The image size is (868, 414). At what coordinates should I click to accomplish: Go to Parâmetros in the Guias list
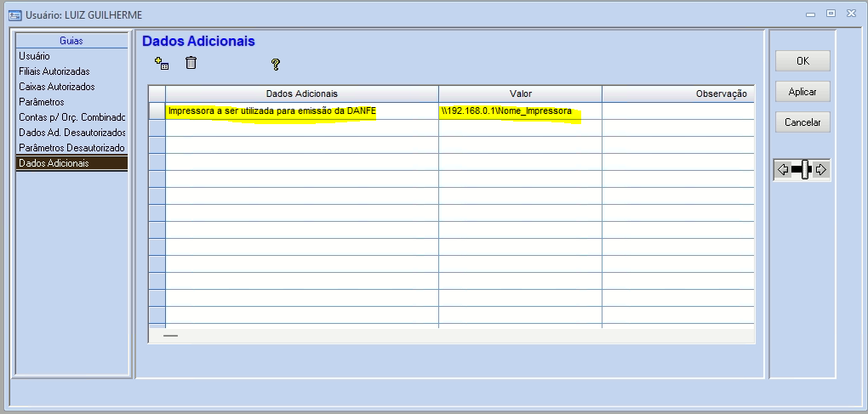[x=41, y=102]
